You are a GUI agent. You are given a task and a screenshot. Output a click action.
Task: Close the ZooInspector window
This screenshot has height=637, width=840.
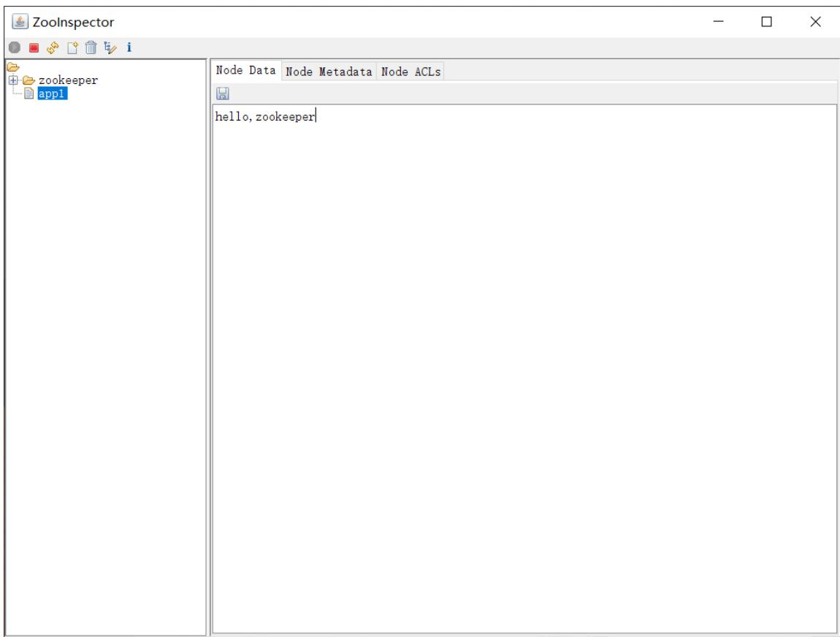[815, 21]
